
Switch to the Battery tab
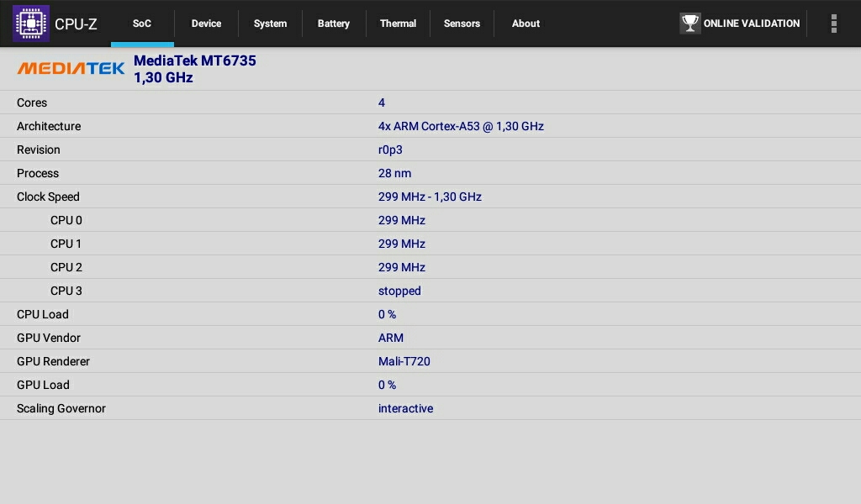(334, 24)
